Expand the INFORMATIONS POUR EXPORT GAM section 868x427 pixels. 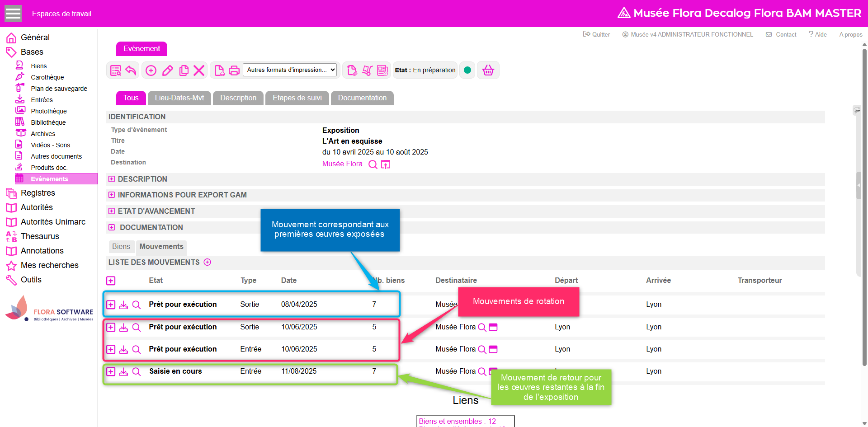click(112, 195)
